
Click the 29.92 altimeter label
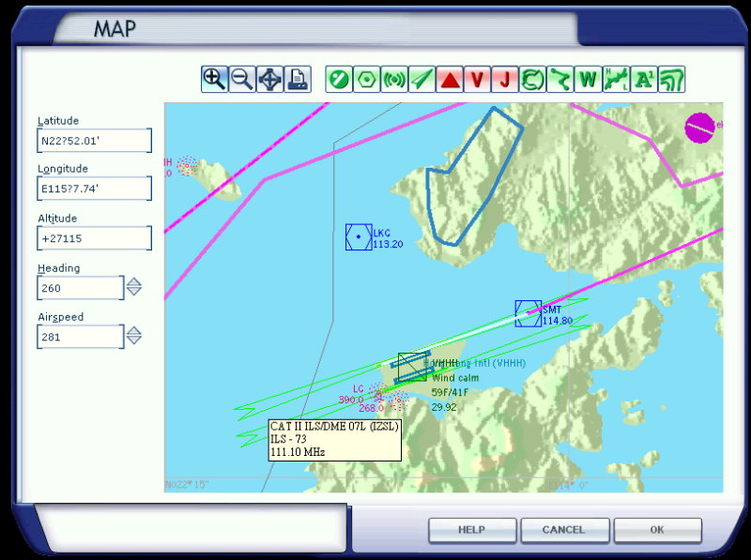(x=444, y=408)
